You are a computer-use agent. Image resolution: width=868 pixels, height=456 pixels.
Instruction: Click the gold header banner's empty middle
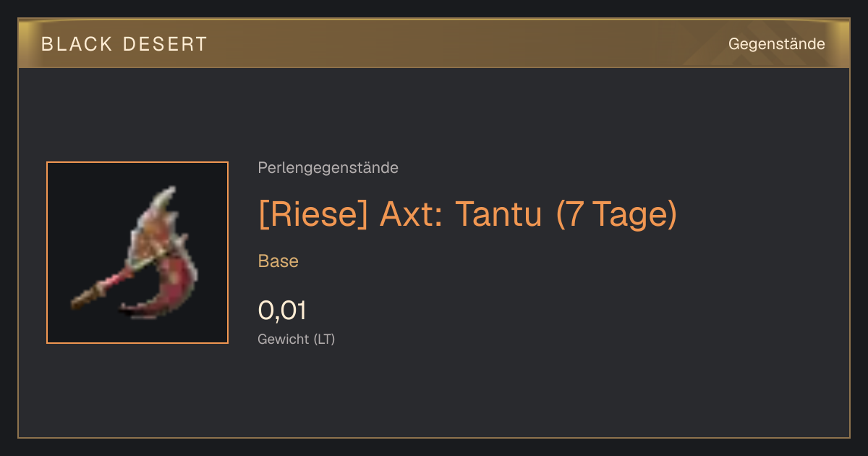[x=463, y=44]
